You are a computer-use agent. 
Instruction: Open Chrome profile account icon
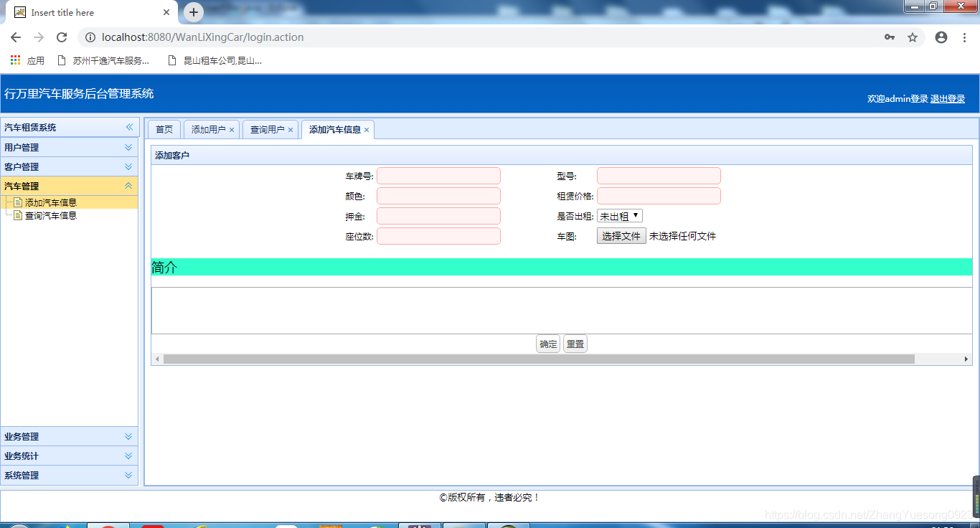(x=941, y=37)
